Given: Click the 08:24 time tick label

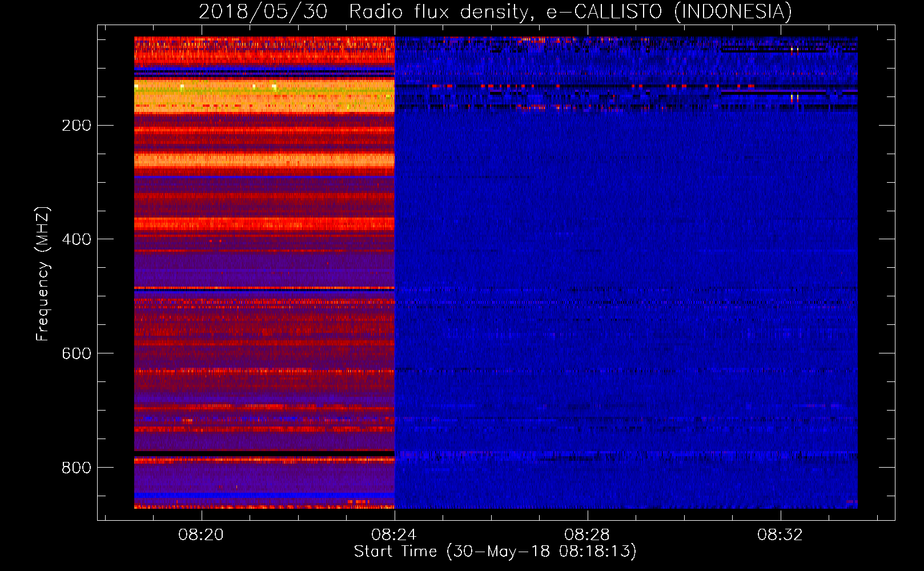Looking at the screenshot, I should [x=394, y=535].
